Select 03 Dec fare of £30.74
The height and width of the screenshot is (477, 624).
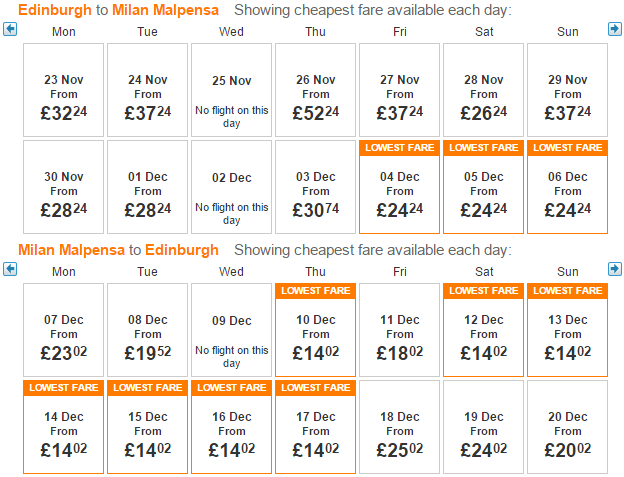[315, 187]
